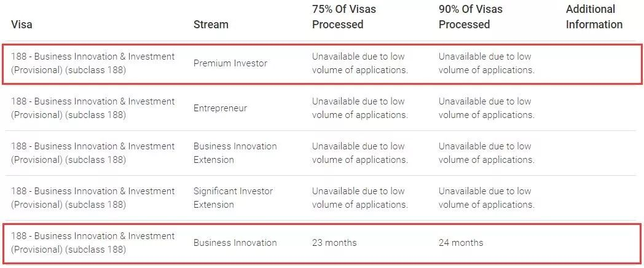The width and height of the screenshot is (644, 268).
Task: Click the 24 months processing time
Action: [461, 243]
